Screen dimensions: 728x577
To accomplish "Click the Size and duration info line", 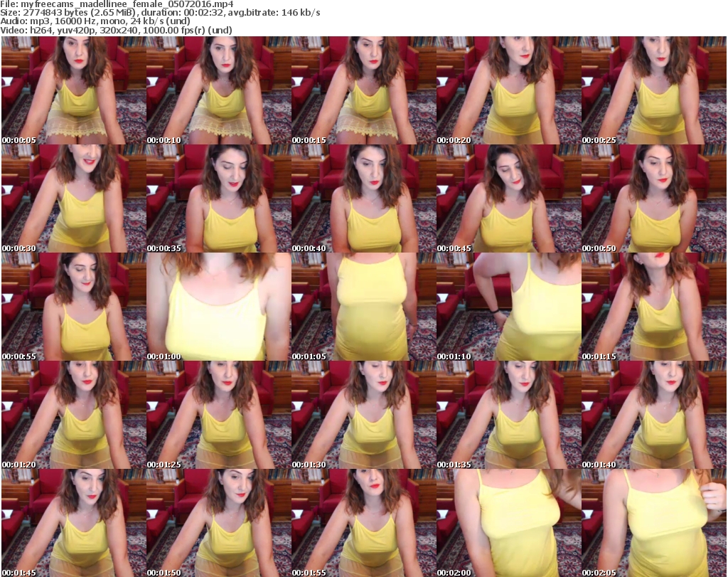I will [160, 13].
